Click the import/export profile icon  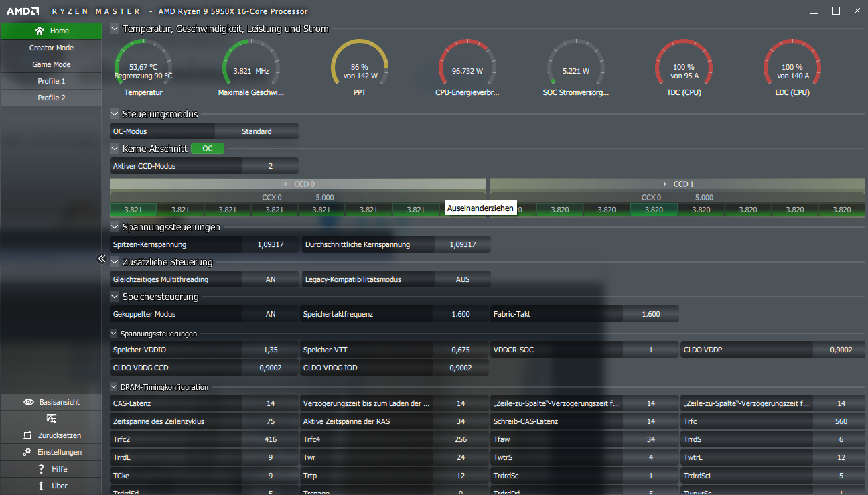pos(51,419)
